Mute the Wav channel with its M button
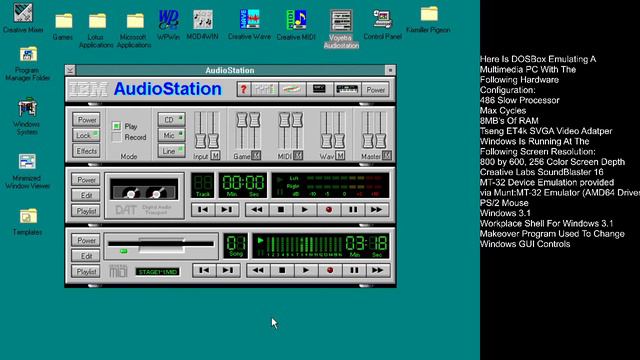Screen dimensions: 640x360 tap(340, 156)
